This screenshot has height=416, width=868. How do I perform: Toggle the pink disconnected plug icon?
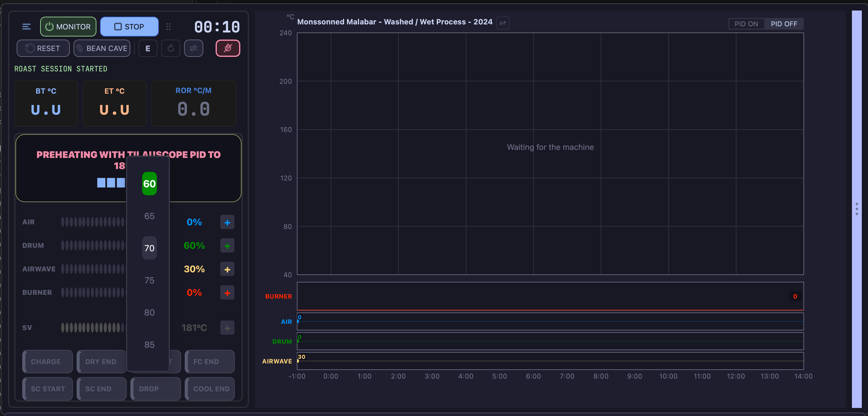click(228, 48)
